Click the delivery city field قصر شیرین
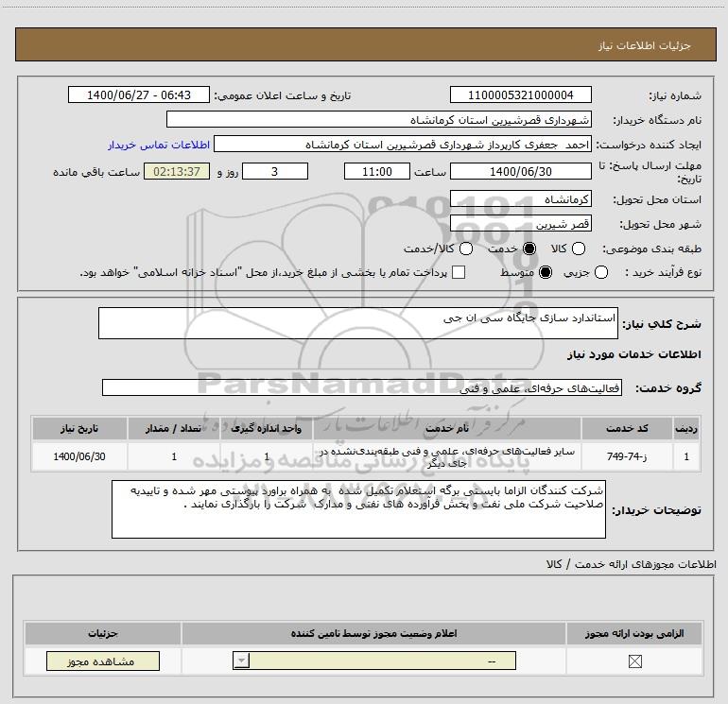 pyautogui.click(x=520, y=224)
